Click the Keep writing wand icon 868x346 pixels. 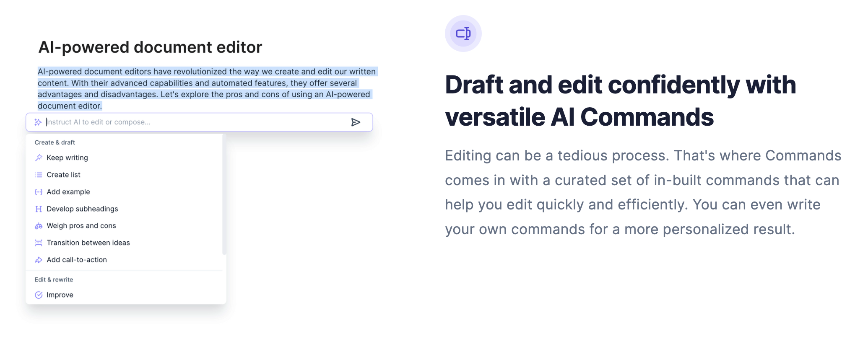pos(39,158)
